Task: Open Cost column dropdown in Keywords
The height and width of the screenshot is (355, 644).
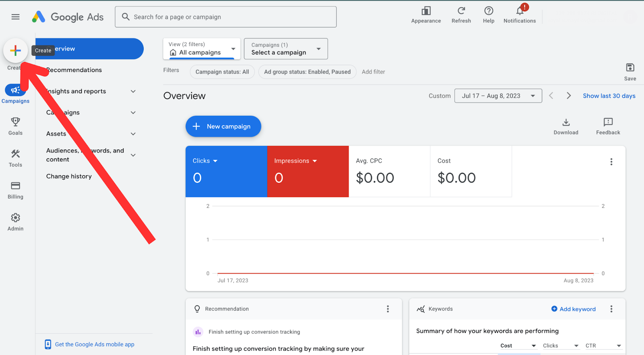Action: click(518, 346)
